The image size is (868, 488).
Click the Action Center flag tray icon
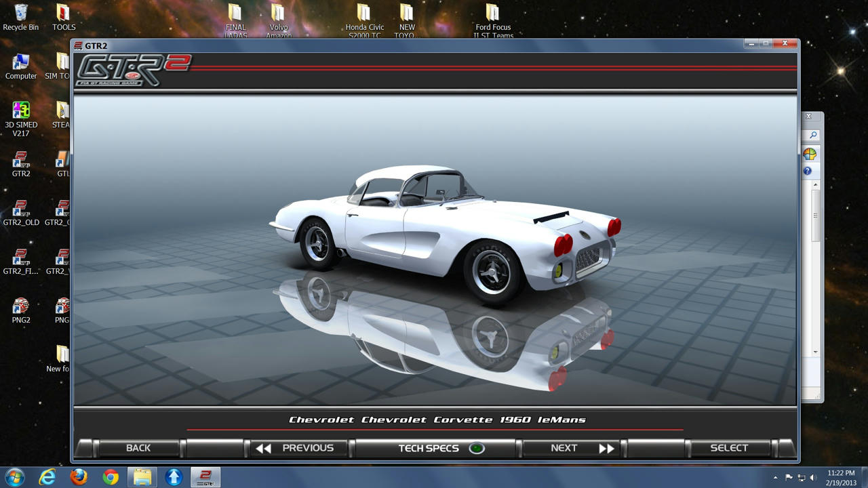tap(789, 478)
